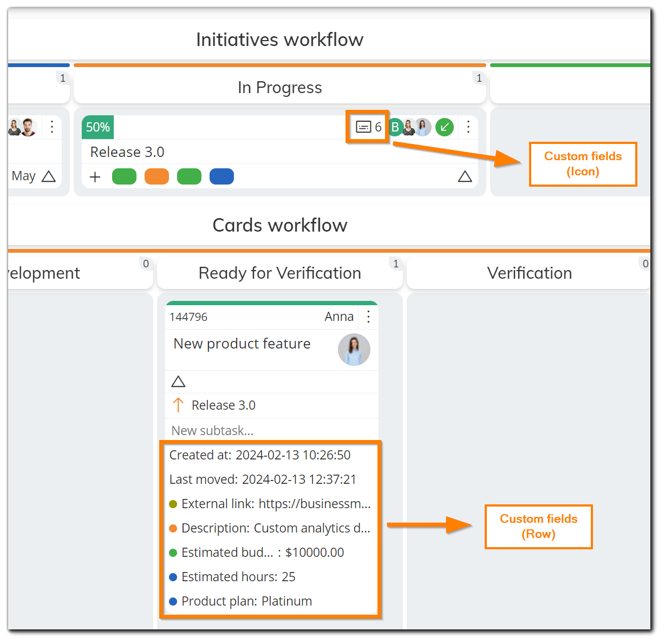Viewport: 665px width, 644px height.
Task: Click the plus icon on Release 3.0 card
Action: [95, 177]
